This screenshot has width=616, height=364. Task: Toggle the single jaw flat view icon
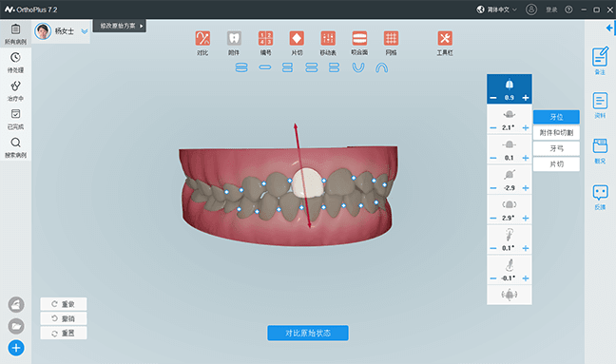[x=265, y=67]
